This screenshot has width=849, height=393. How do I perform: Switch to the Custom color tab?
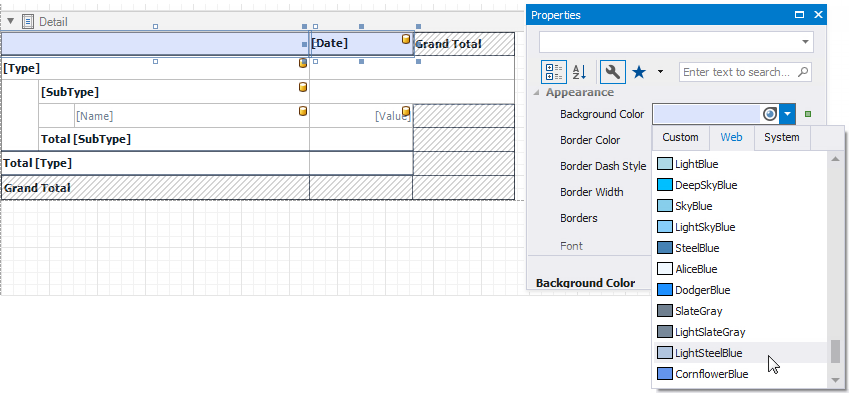(680, 137)
